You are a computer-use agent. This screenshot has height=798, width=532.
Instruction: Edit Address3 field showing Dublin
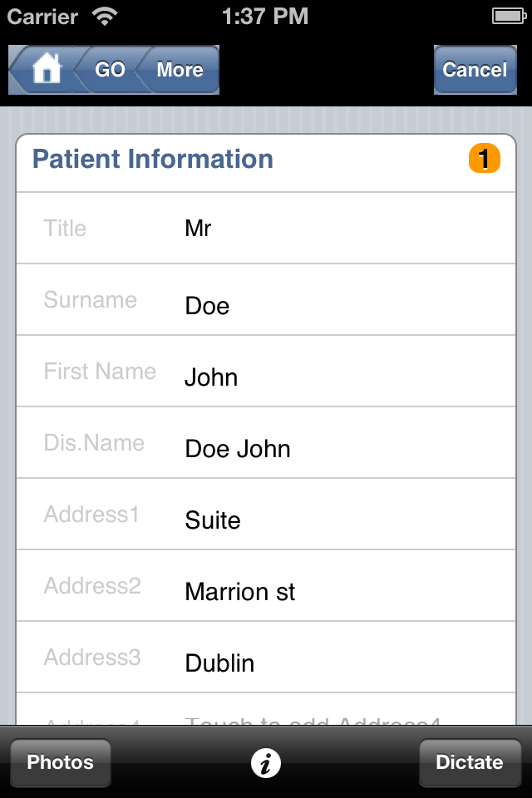point(266,657)
